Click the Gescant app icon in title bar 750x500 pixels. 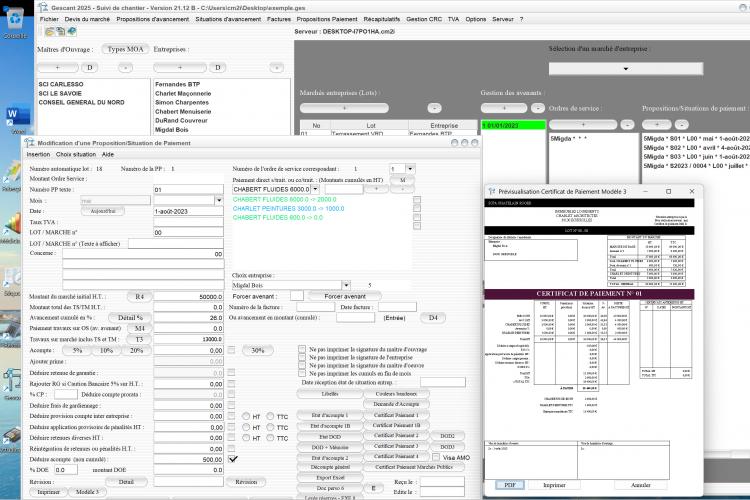44,7
